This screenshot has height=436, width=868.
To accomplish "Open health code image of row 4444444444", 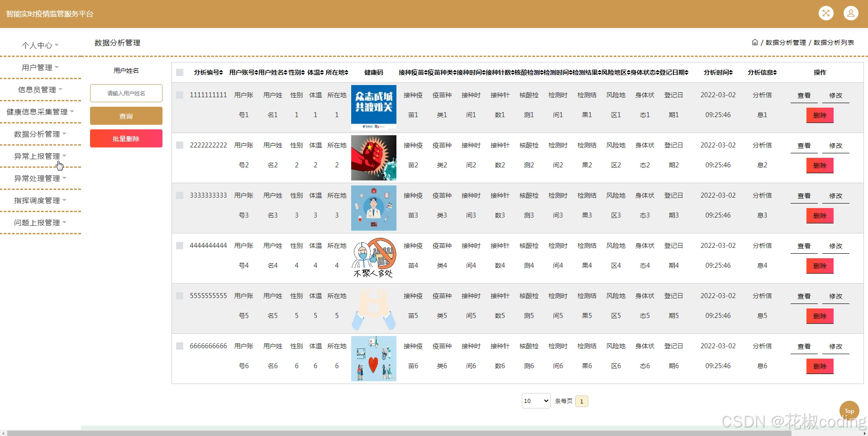I will tap(374, 258).
